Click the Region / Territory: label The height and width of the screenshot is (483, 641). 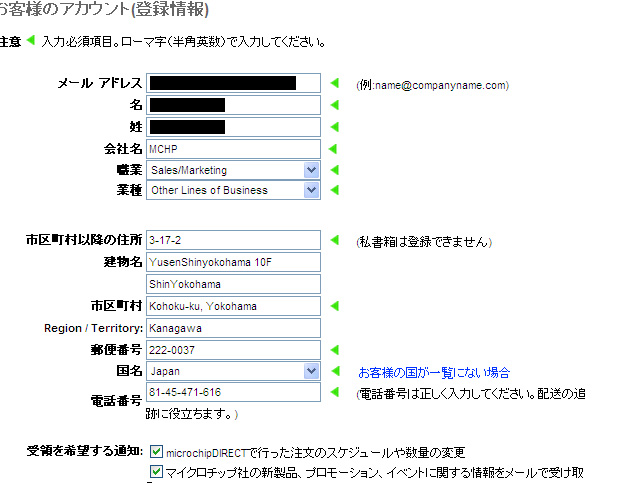[94, 328]
